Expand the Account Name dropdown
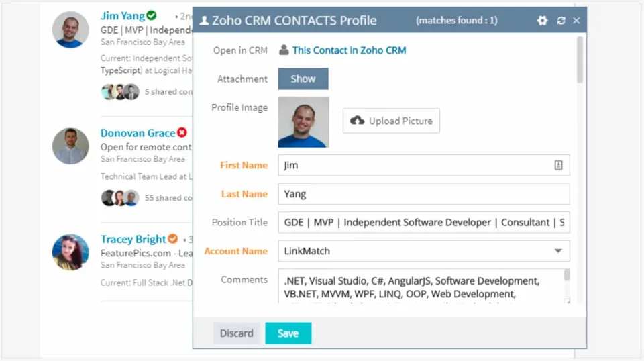The width and height of the screenshot is (644, 361). [x=557, y=251]
